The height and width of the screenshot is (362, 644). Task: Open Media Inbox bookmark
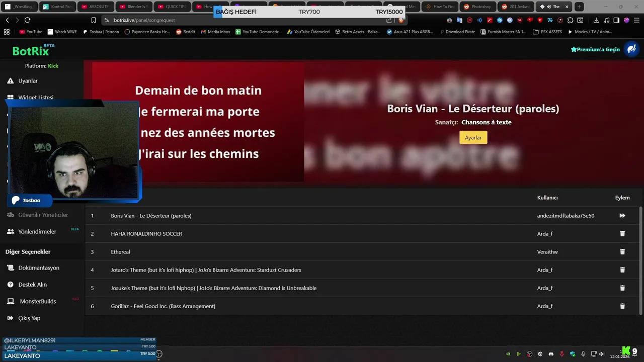point(215,32)
